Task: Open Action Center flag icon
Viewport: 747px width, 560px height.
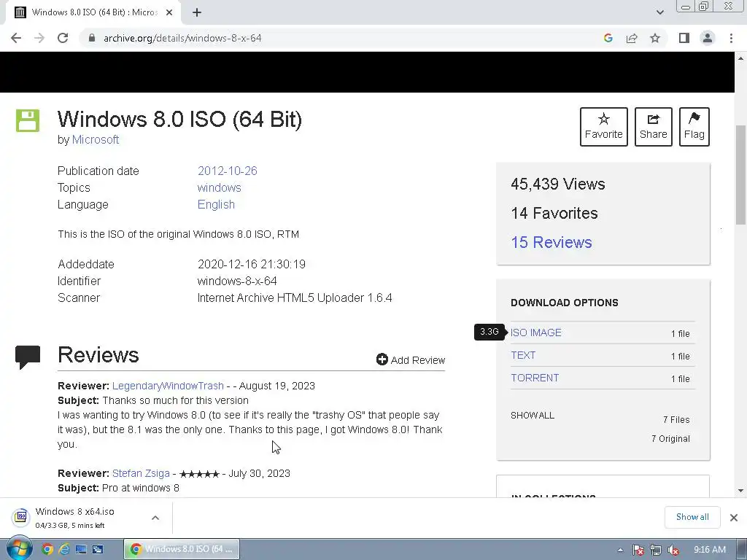Action: point(638,550)
